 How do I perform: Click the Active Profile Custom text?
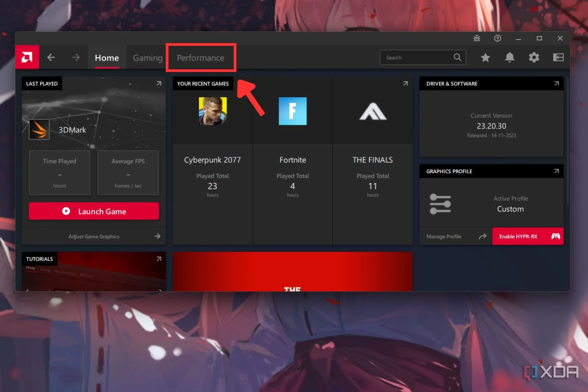[510, 209]
